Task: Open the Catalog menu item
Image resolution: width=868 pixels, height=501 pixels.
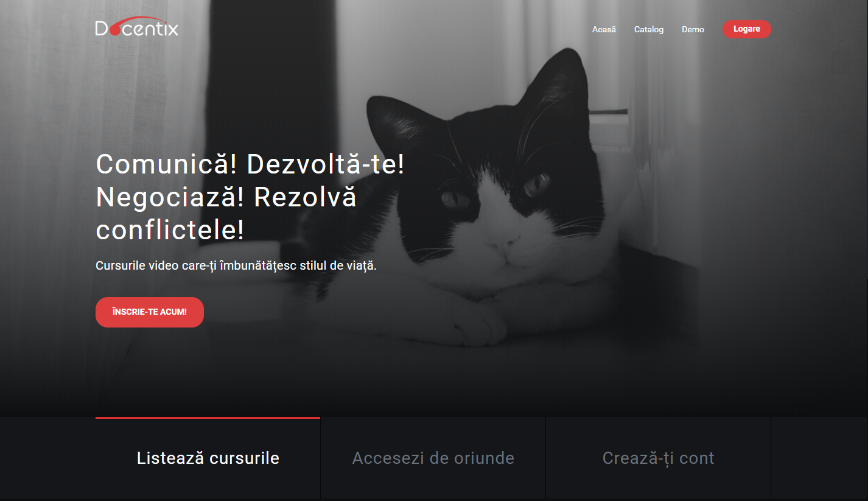Action: 649,29
